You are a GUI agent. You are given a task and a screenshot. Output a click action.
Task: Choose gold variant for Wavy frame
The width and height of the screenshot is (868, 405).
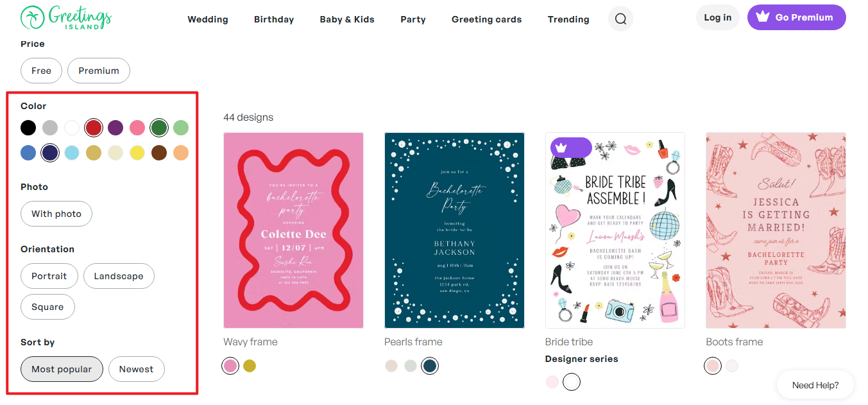click(250, 366)
